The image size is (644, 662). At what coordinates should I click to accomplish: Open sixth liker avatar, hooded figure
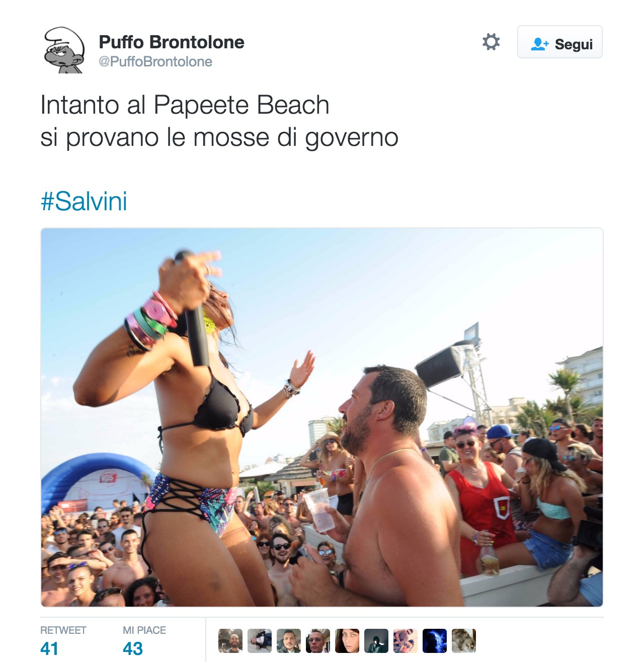[x=376, y=641]
